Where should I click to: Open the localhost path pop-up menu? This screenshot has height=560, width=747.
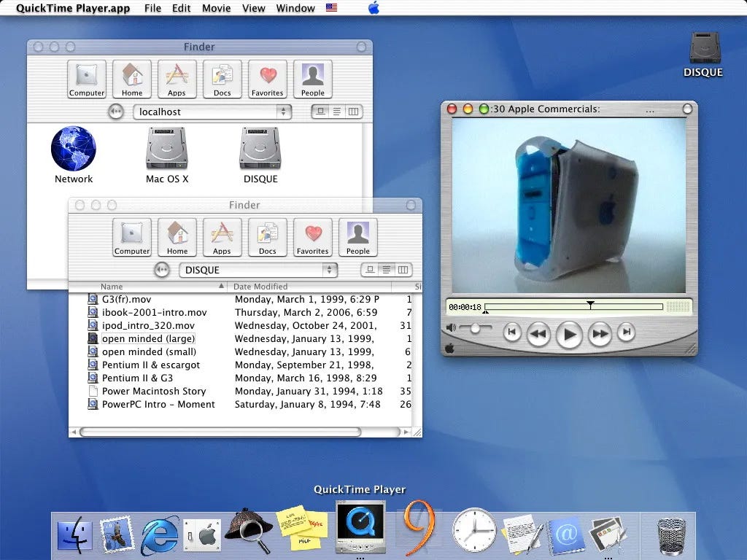(212, 112)
